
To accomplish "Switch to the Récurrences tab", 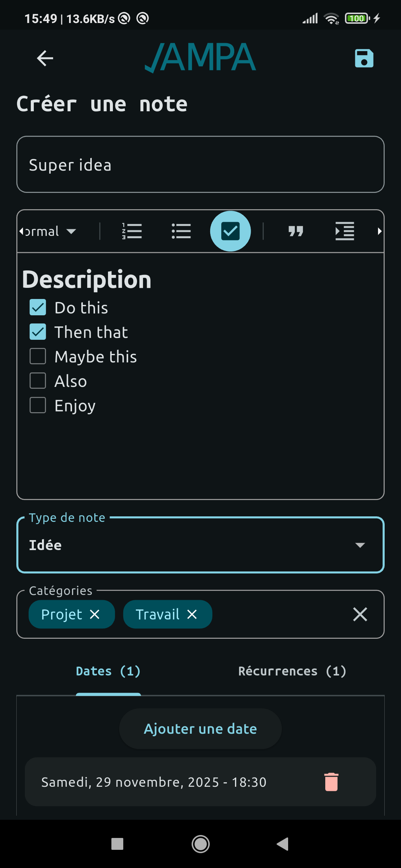I will 292,671.
